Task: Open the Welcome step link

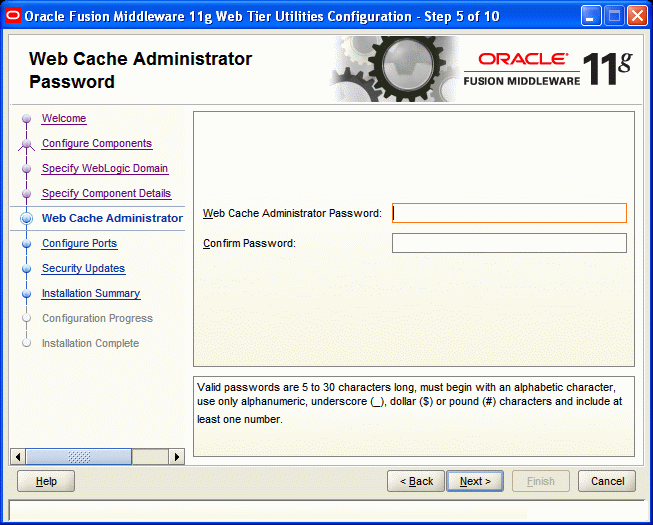Action: coord(64,119)
